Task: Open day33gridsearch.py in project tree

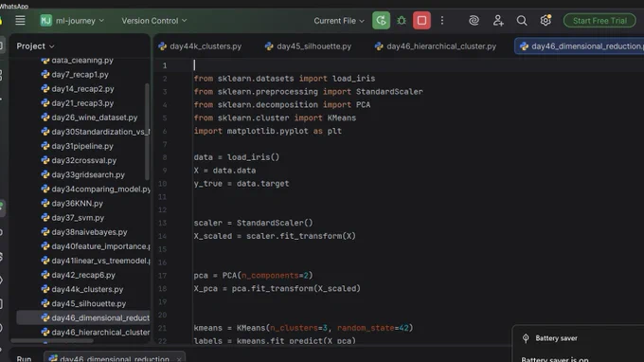Action: pyautogui.click(x=88, y=174)
